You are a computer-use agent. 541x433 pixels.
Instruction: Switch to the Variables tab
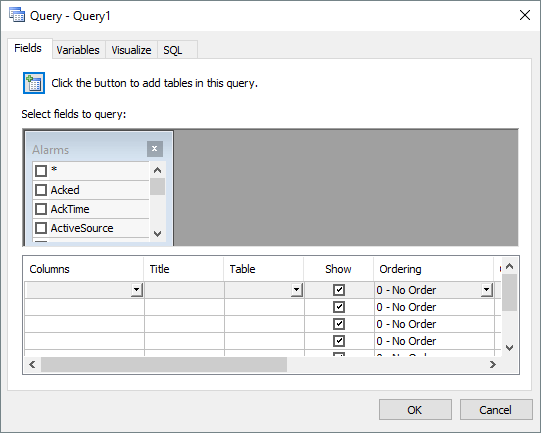pos(78,50)
